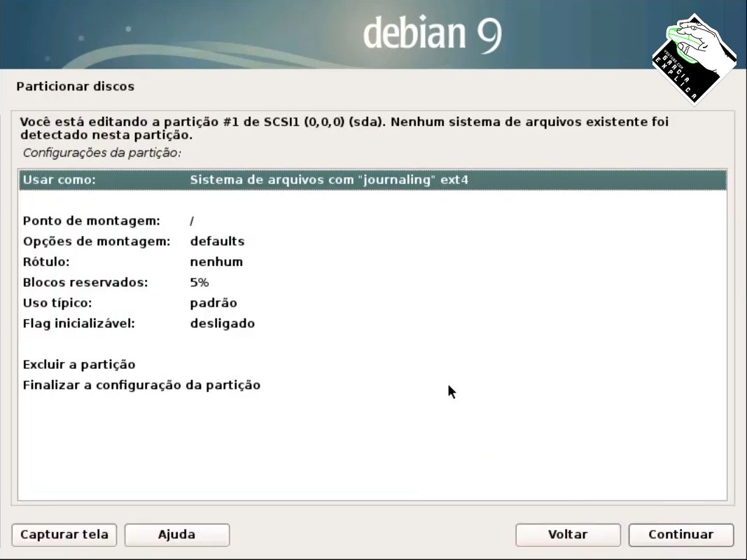Choose the 'Opções de montagem' defaults row
Viewport: 747px width, 560px height.
click(372, 241)
